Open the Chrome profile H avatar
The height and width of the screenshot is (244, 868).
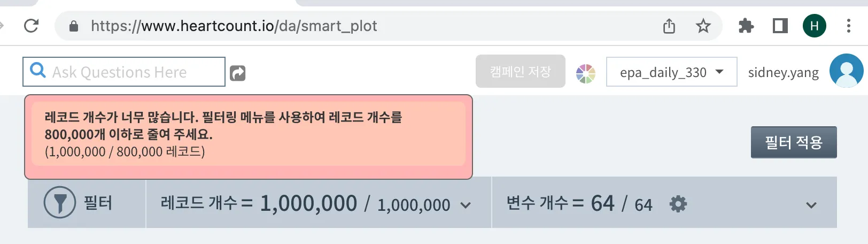[815, 26]
